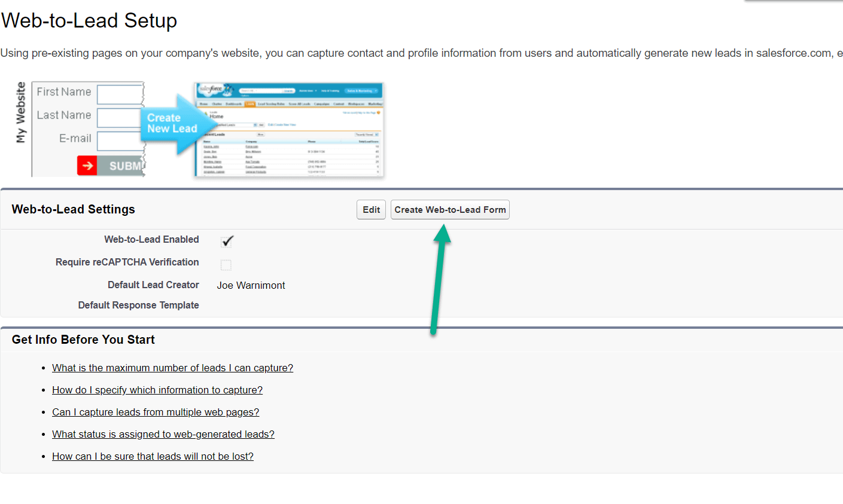
Task: Click the Edit button in Web-to-Lead Settings
Action: pos(371,210)
